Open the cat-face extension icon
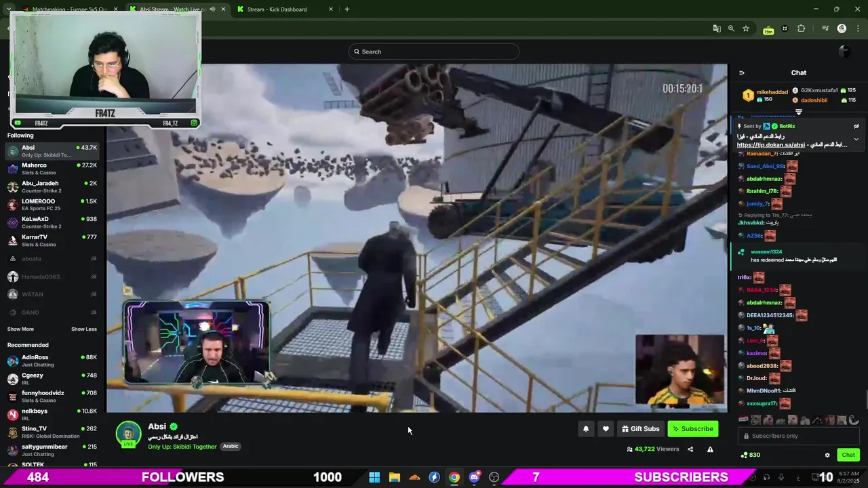Screen dimensions: 868x488 [x=785, y=28]
